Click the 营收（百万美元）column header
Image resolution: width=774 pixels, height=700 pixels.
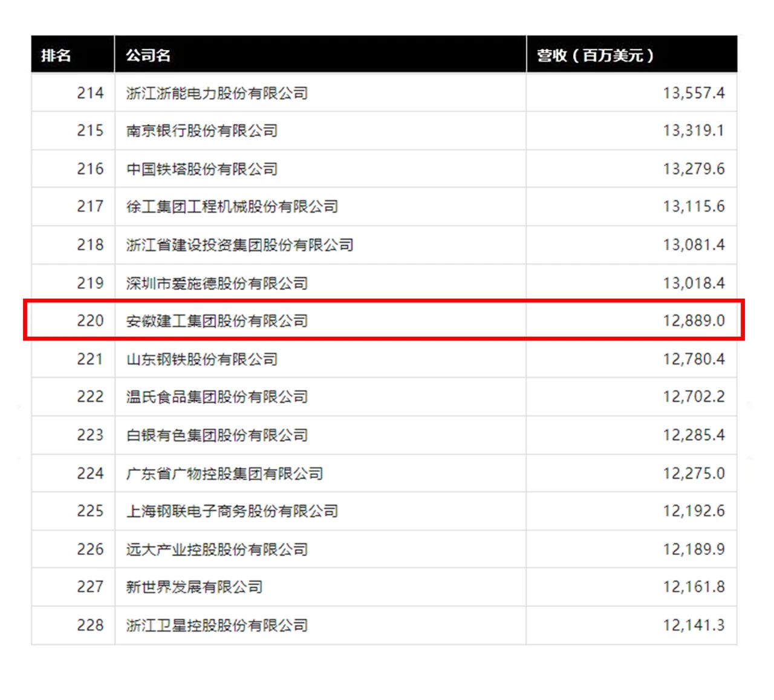[x=595, y=56]
